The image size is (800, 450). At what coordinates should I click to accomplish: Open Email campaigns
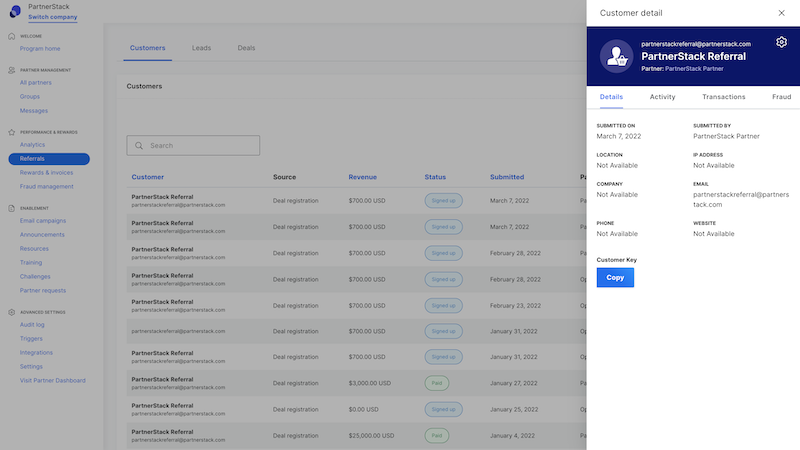click(x=43, y=221)
